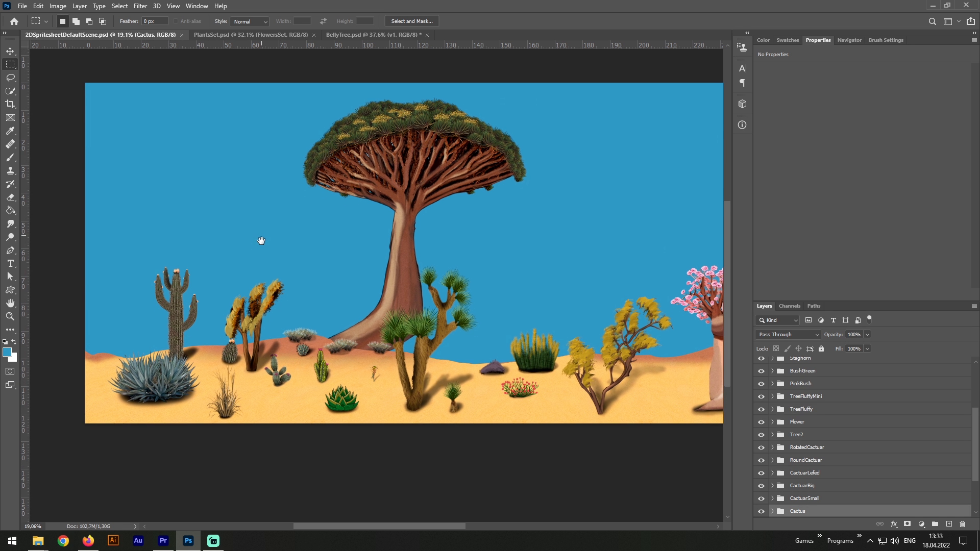Open the Pass Through blend mode dropdown
The width and height of the screenshot is (980, 551).
tap(788, 335)
